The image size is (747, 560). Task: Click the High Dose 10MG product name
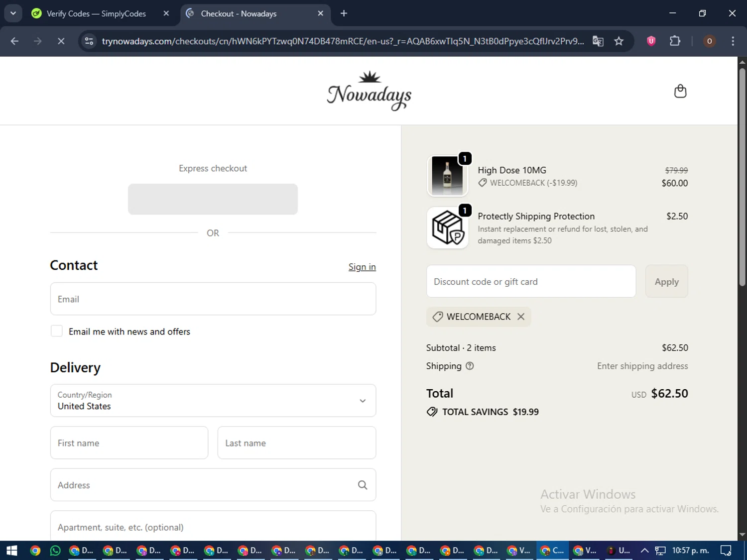tap(512, 170)
